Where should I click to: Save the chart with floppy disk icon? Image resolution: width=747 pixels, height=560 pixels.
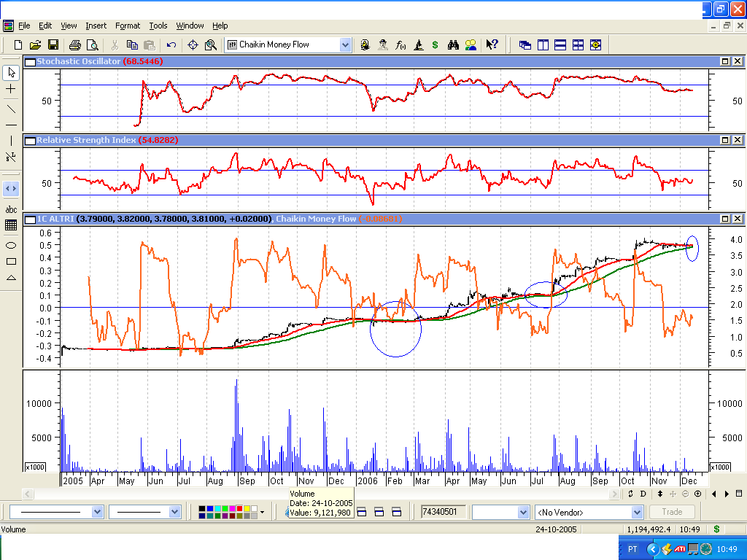click(x=53, y=44)
